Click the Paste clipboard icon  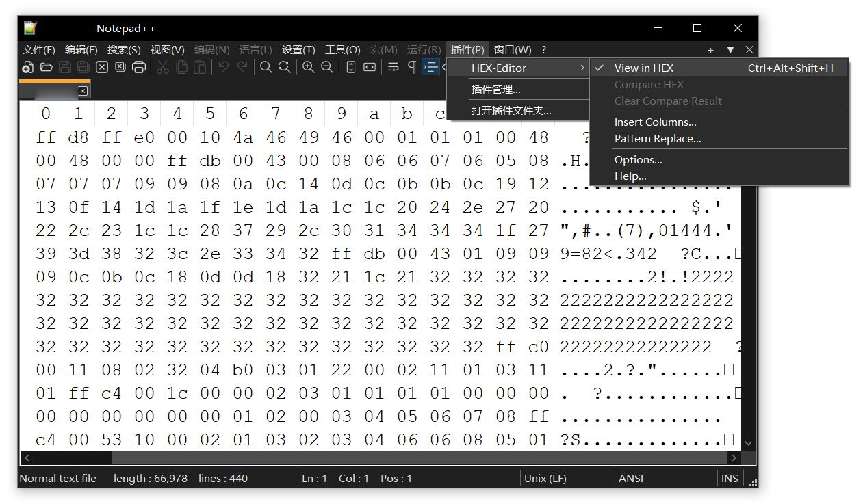[x=200, y=67]
